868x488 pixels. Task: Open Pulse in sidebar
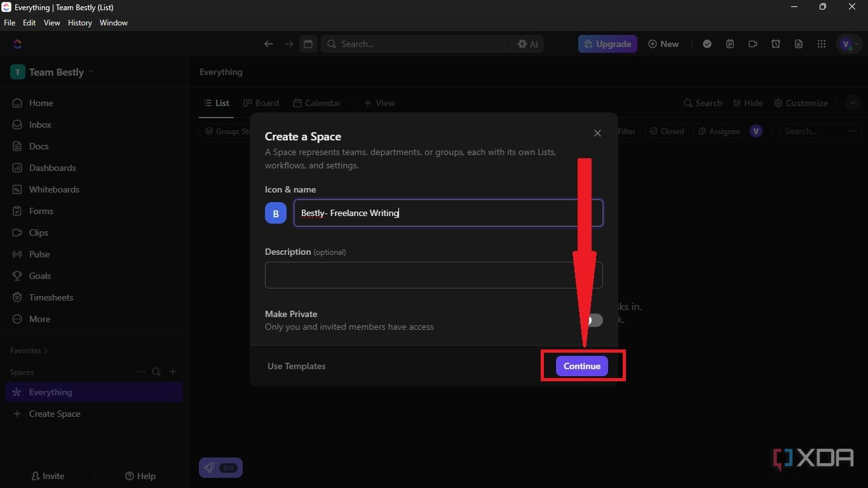[x=94, y=254]
